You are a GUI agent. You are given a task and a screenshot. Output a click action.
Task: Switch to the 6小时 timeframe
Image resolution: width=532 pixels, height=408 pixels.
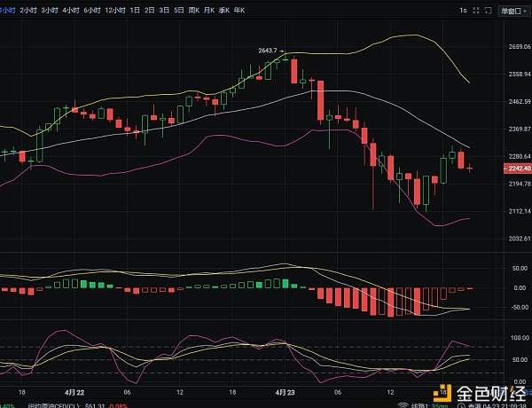92,11
